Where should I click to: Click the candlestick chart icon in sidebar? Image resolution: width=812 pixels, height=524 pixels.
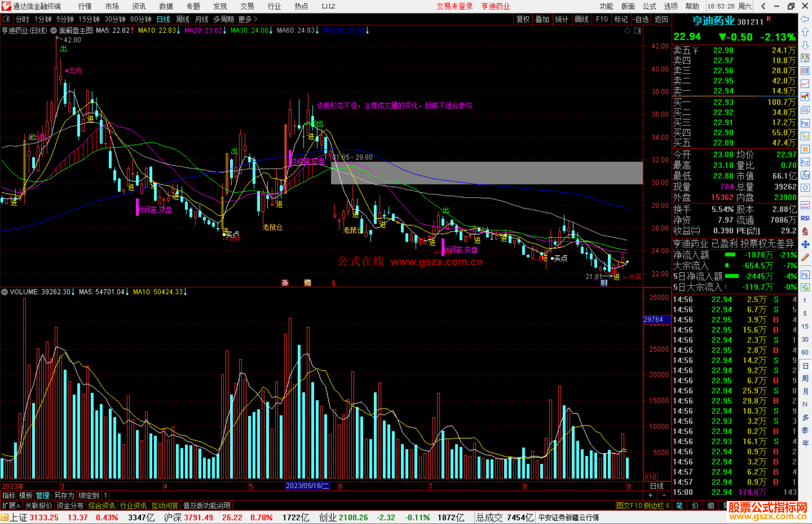pyautogui.click(x=805, y=97)
